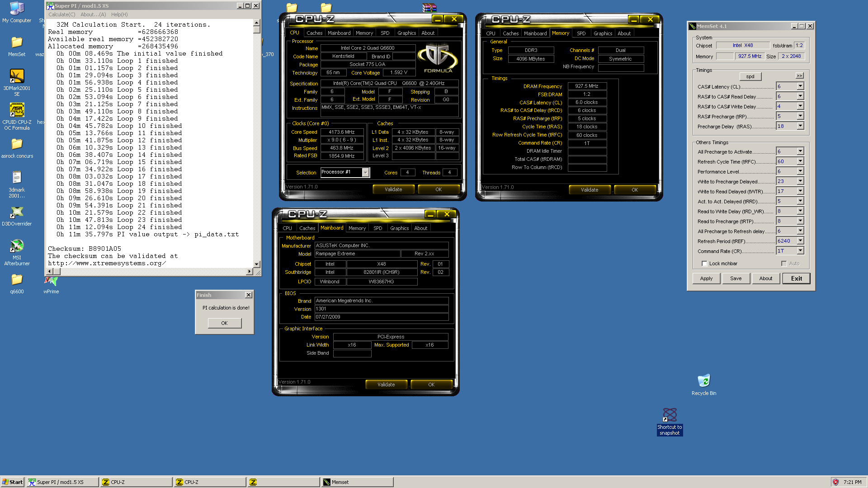Switch to Super PI taskbar button
This screenshot has width=868, height=488.
63,482
